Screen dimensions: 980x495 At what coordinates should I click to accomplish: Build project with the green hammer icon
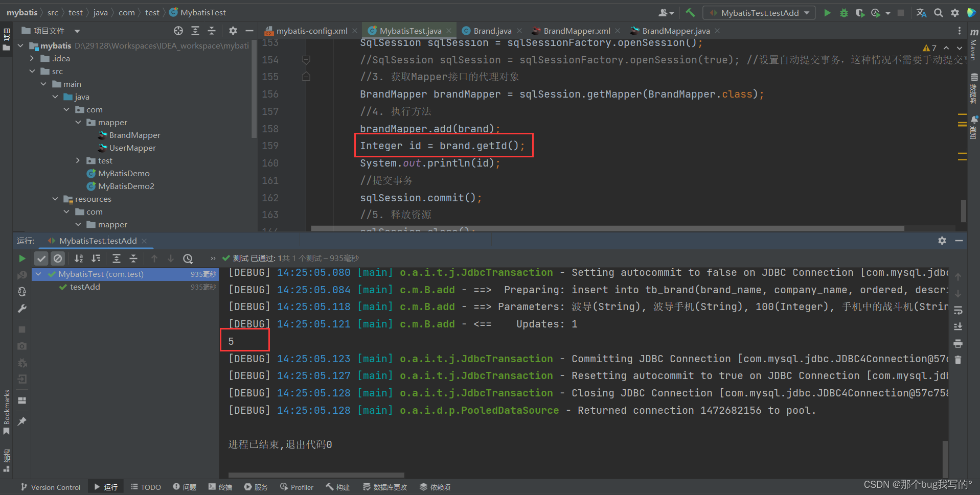pos(691,13)
